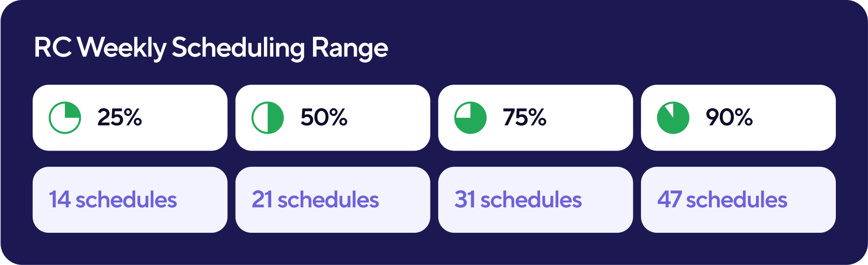Click empty space right of the 75% text

(589, 118)
